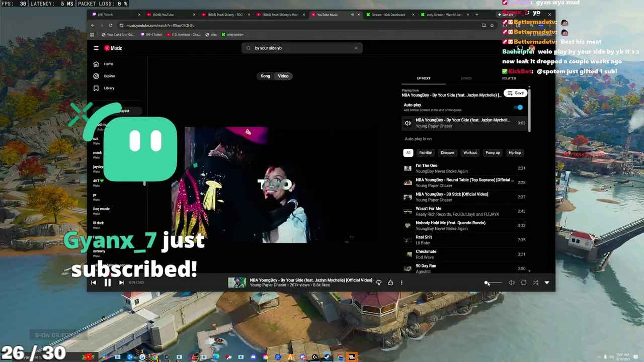This screenshot has height=362, width=644.
Task: Select the All filter chip
Action: pos(408,153)
